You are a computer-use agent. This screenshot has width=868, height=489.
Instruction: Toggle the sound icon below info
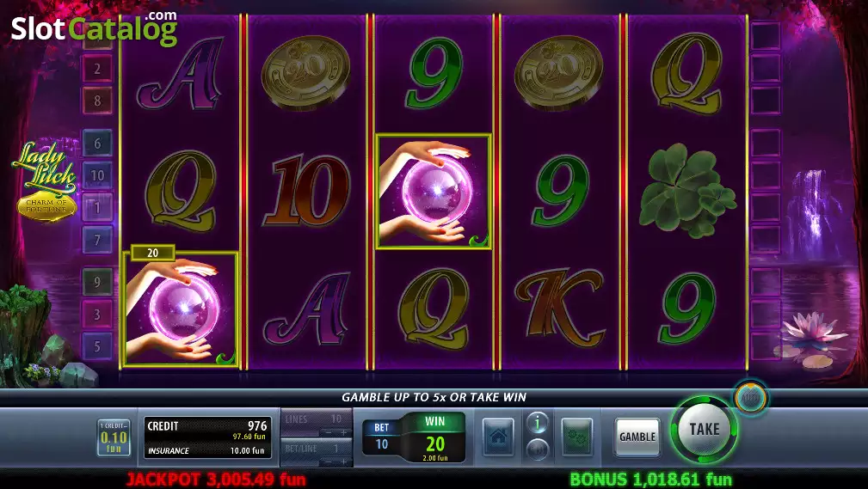[537, 448]
